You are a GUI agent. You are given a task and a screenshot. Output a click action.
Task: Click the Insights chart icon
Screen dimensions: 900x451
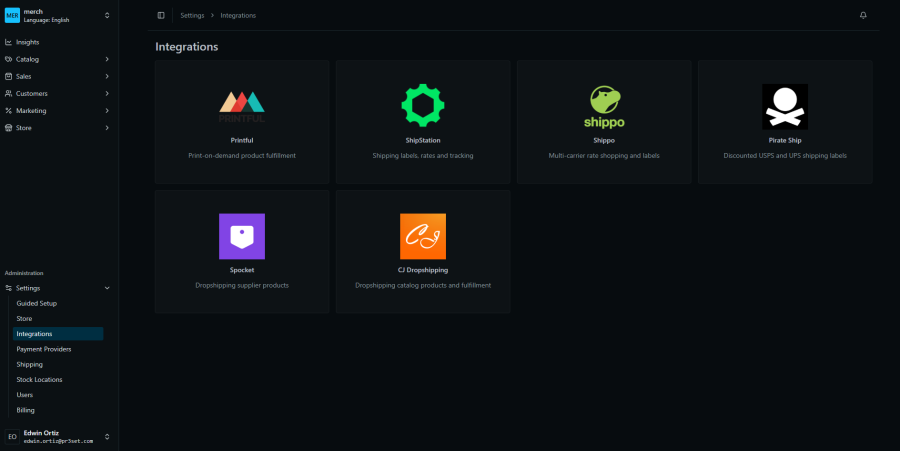tap(8, 42)
